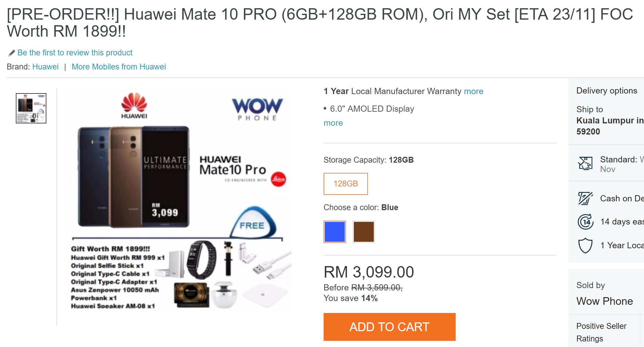Click the pencil review icon
The height and width of the screenshot is (347, 644).
coord(11,53)
